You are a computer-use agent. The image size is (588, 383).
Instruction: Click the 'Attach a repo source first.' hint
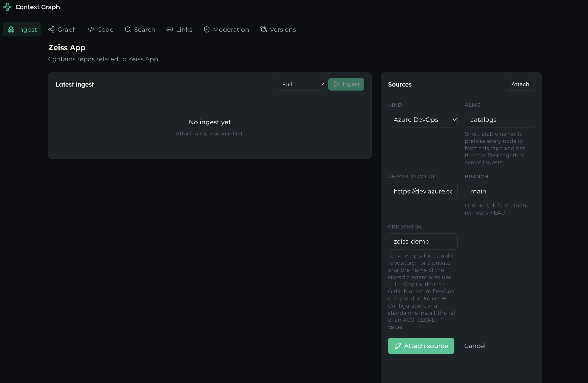[210, 133]
